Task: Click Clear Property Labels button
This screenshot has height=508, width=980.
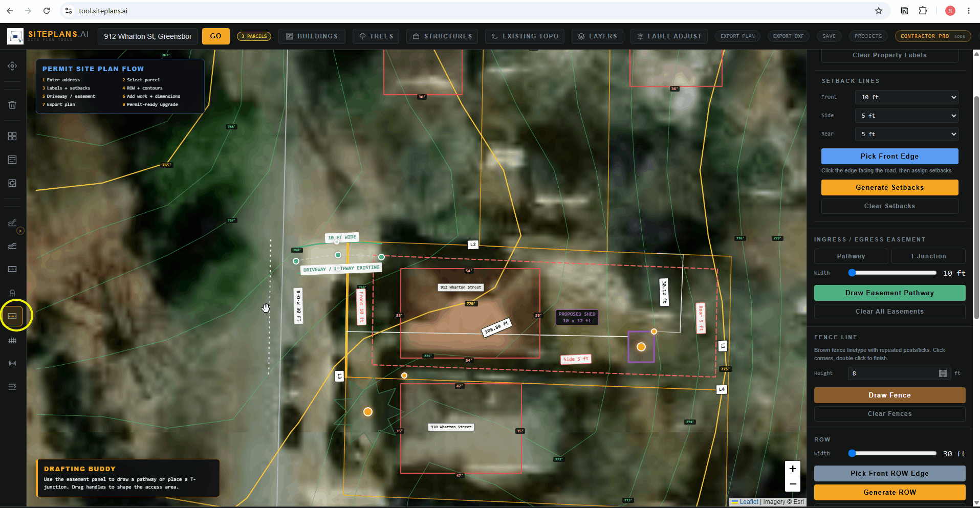Action: (889, 55)
